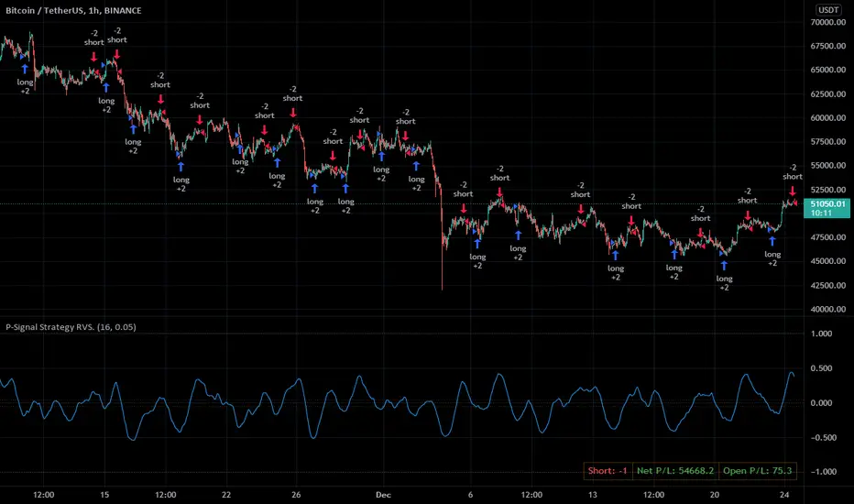
Task: Click the lowest blue long arrow on chart
Action: 724,265
